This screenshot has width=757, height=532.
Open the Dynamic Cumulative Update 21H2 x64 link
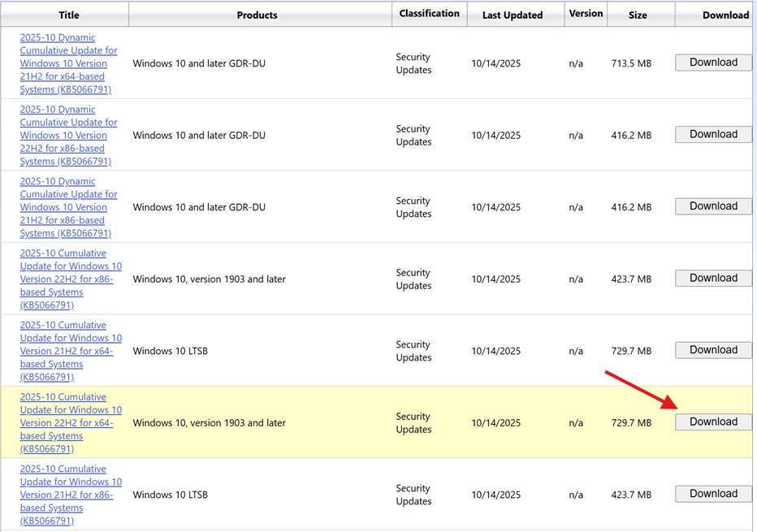pos(68,63)
